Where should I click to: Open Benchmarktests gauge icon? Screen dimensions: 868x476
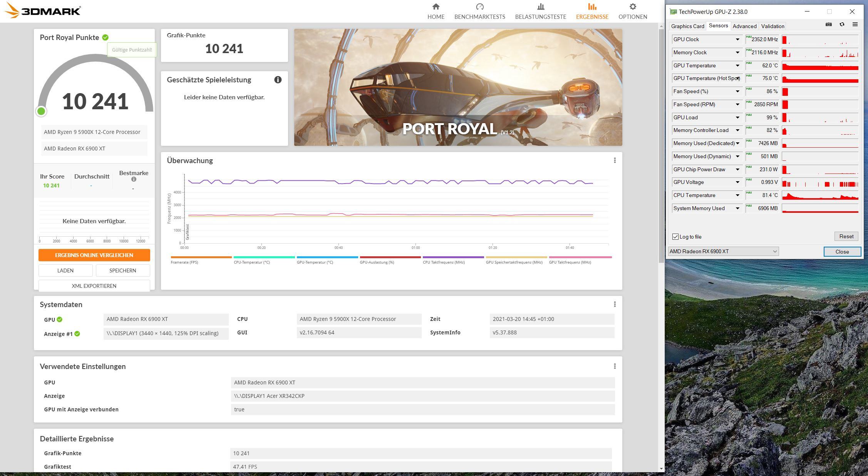click(x=479, y=7)
